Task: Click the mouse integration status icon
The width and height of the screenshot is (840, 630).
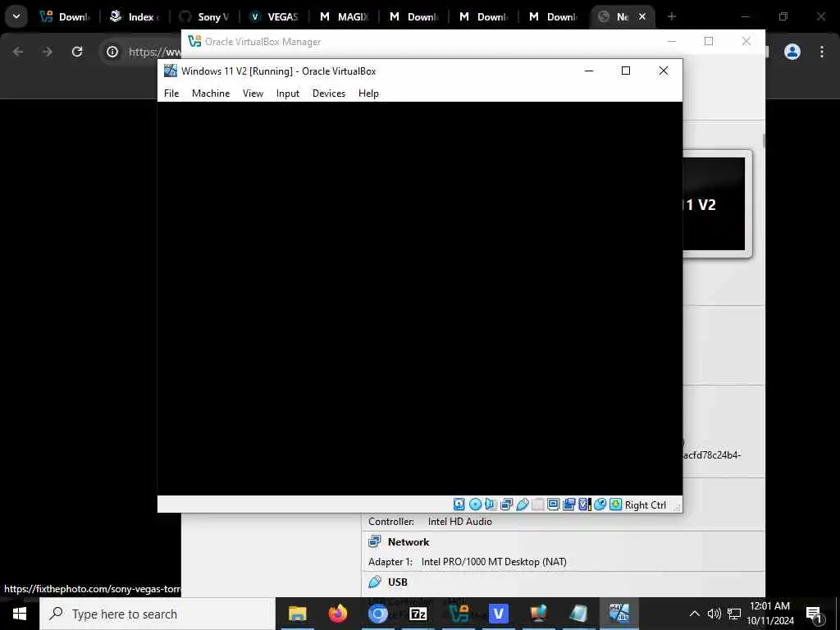Action: [600, 504]
